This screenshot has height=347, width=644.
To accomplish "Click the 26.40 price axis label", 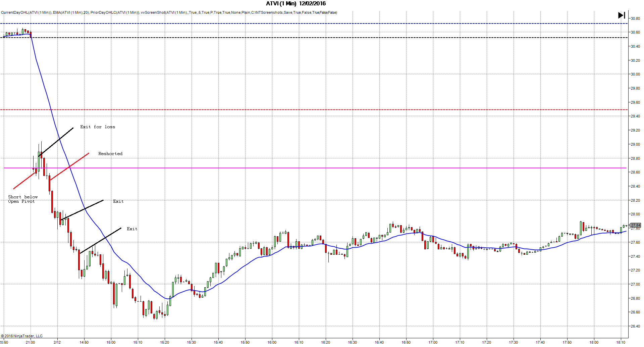I will (635, 326).
